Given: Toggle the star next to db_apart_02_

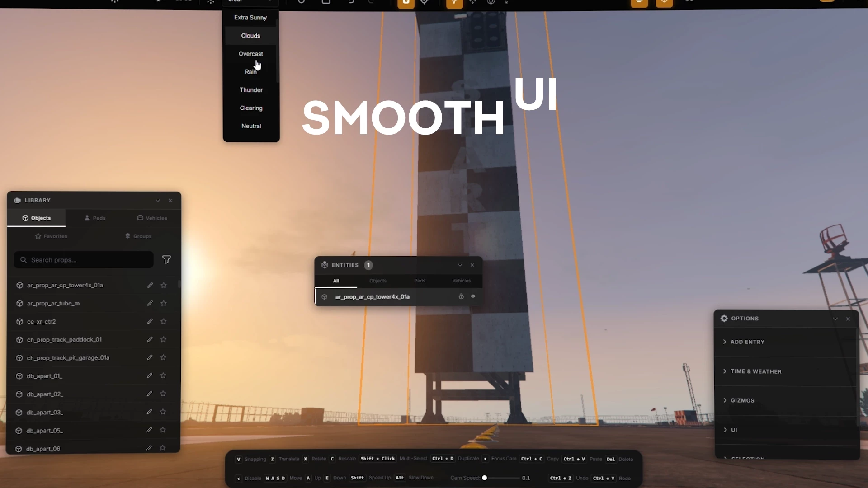Looking at the screenshot, I should [163, 394].
